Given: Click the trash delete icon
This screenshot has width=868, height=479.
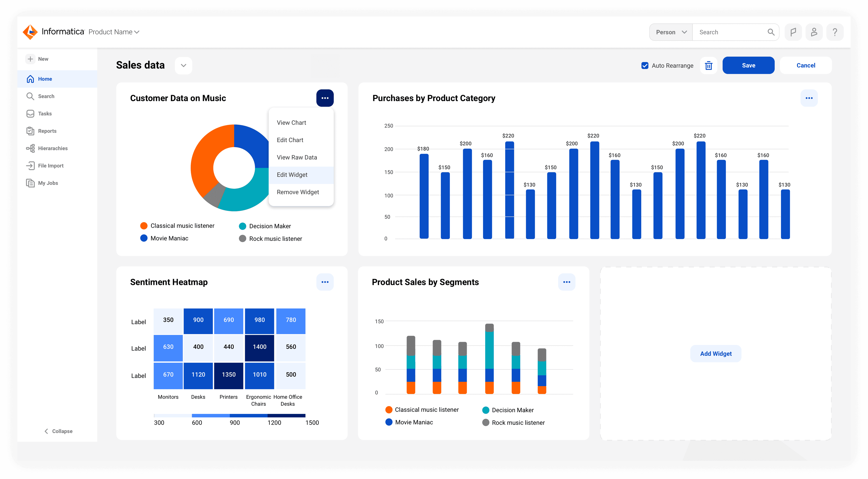Looking at the screenshot, I should (708, 65).
